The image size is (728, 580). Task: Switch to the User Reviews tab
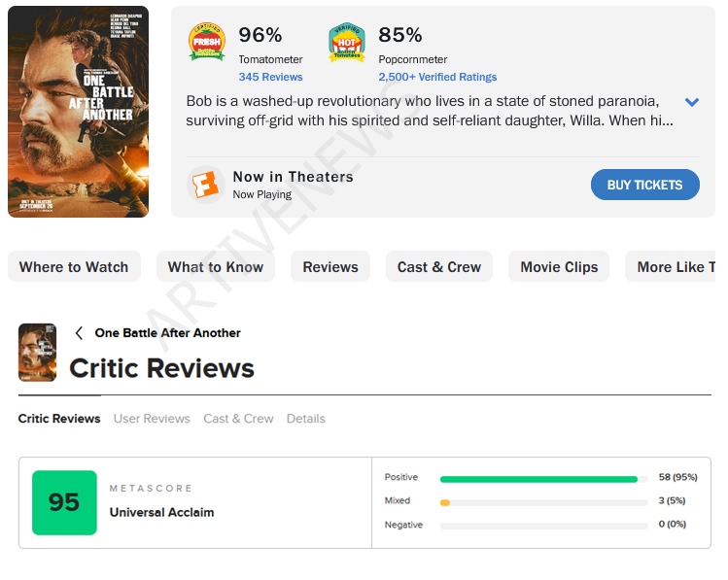152,419
